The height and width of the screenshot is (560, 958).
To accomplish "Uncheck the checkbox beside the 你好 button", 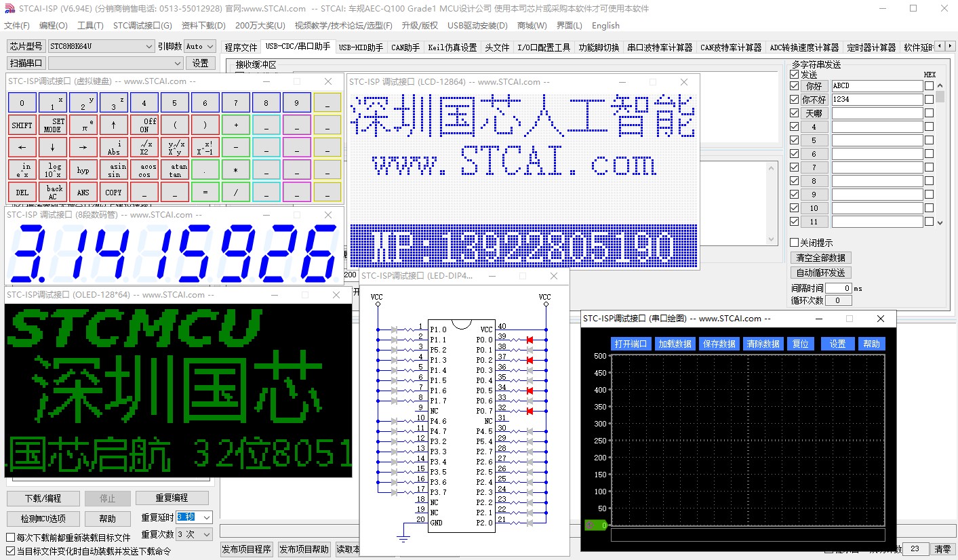I will click(794, 86).
